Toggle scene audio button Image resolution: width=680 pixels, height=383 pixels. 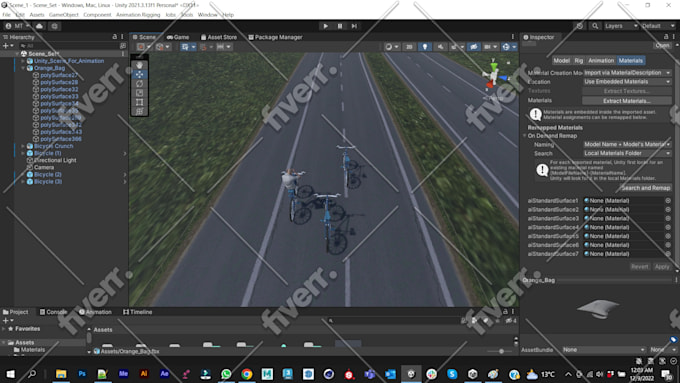pyautogui.click(x=440, y=47)
